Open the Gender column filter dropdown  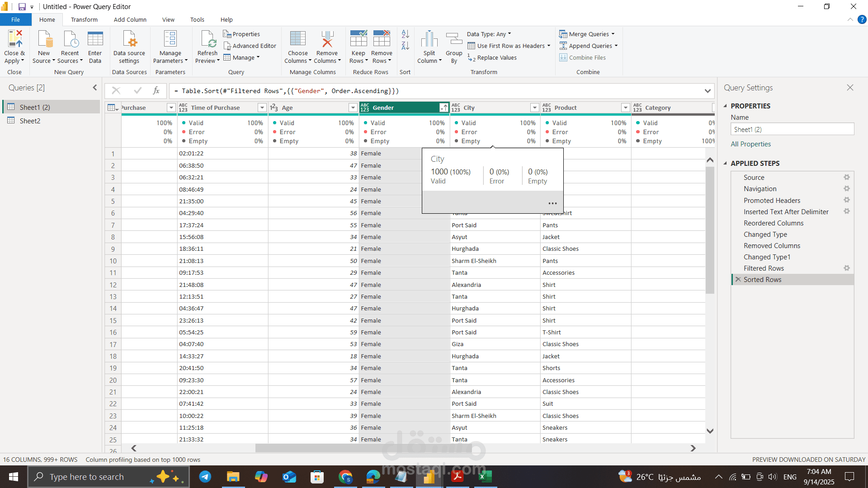coord(443,108)
